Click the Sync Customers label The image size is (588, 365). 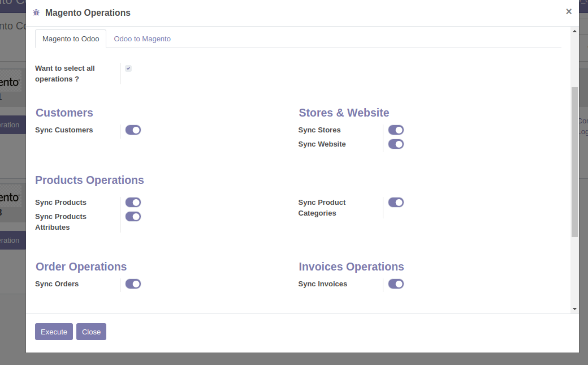point(64,130)
